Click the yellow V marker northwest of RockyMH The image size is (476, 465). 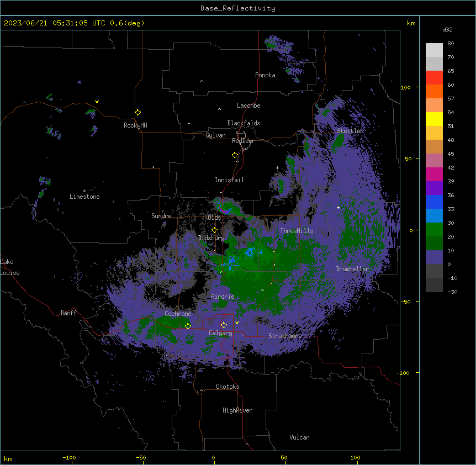pyautogui.click(x=97, y=102)
